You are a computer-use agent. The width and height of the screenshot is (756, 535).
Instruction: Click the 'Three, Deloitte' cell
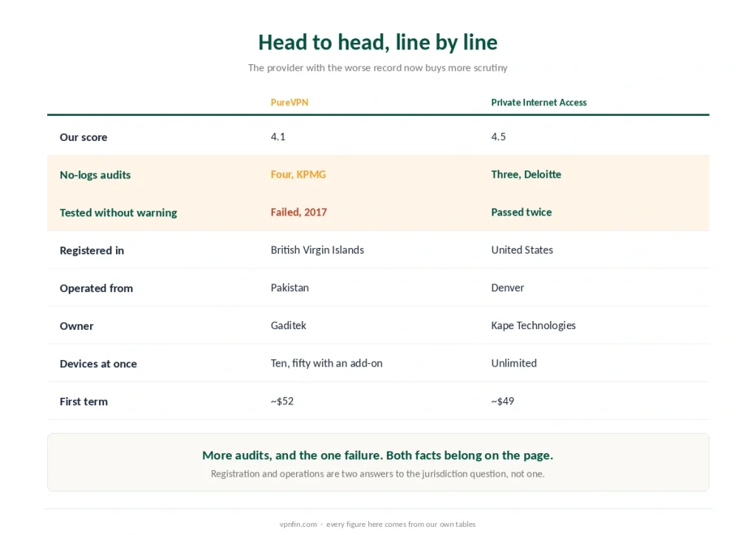(x=526, y=174)
